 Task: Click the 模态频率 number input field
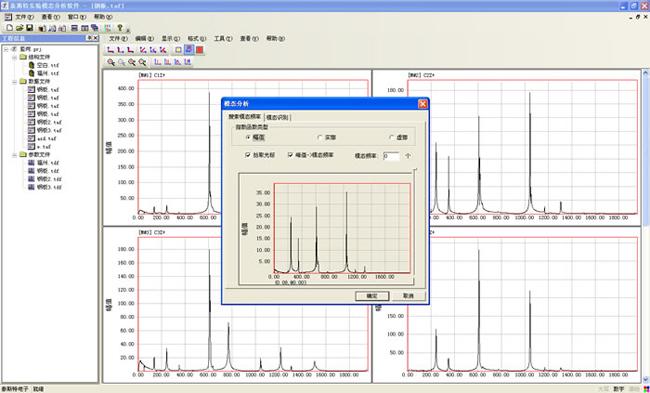(391, 156)
